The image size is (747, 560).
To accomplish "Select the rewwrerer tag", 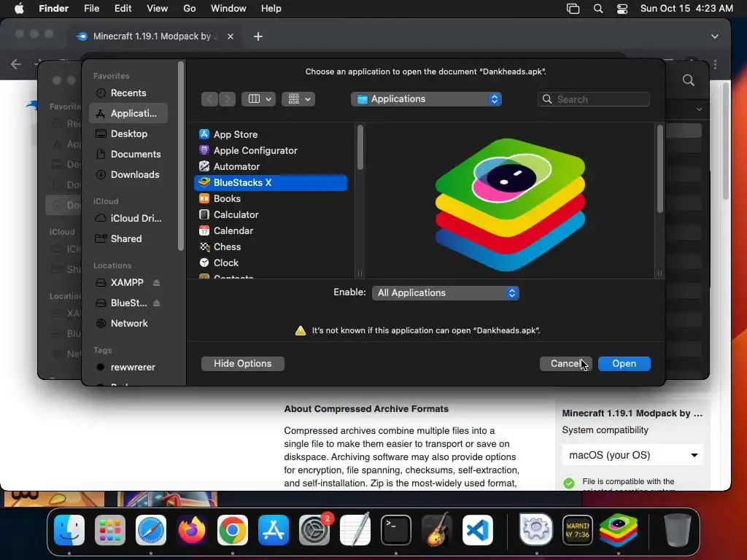I will (128, 367).
